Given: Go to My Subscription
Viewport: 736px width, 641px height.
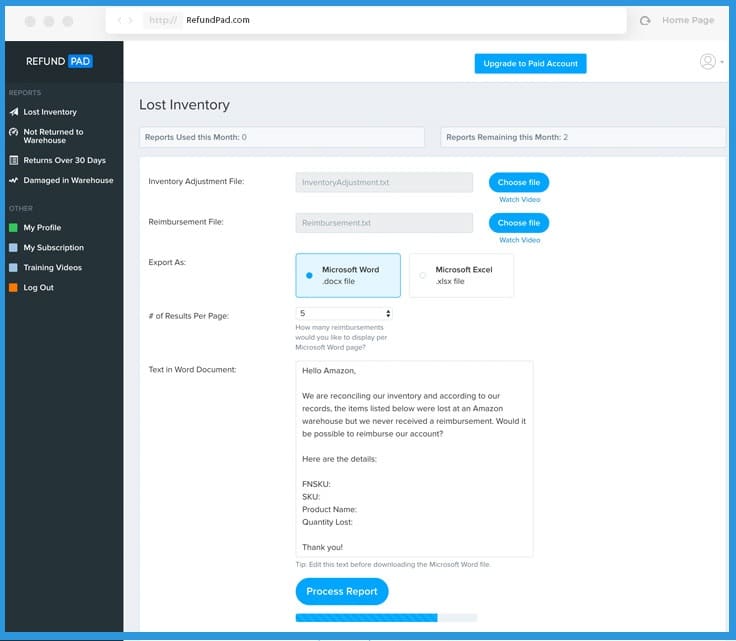Looking at the screenshot, I should click(x=54, y=247).
